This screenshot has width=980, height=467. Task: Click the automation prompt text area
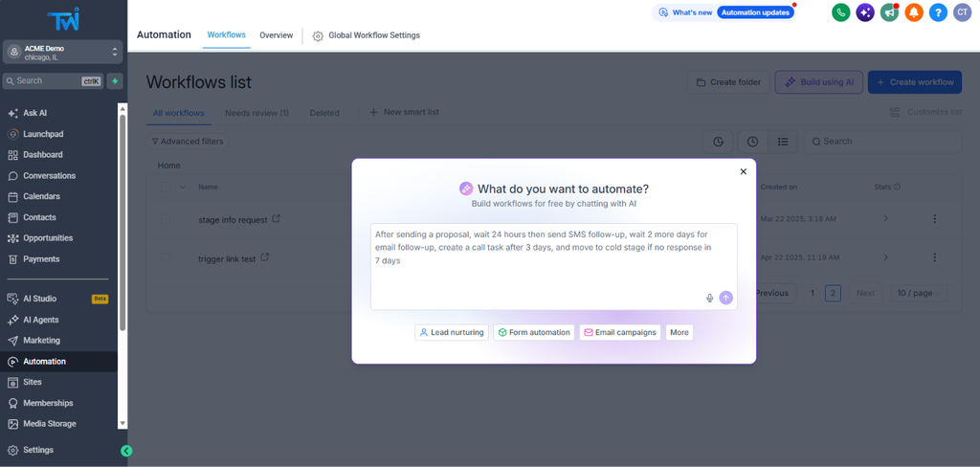pos(554,266)
